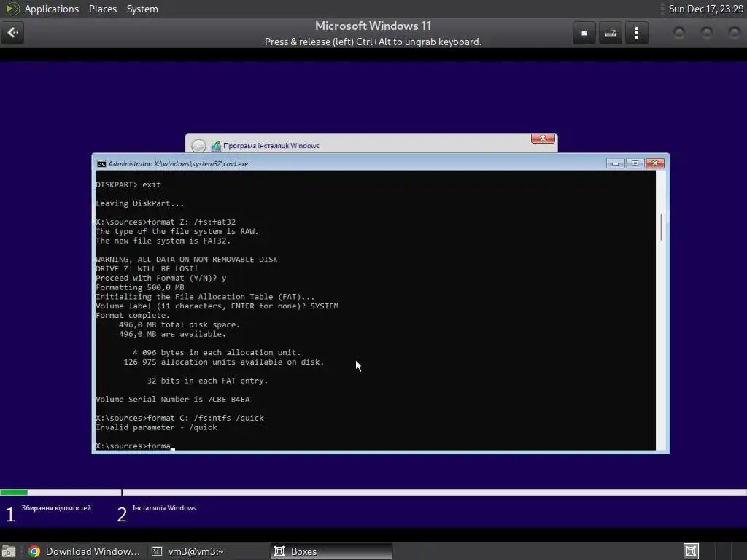The height and width of the screenshot is (560, 747).
Task: Click the Windows setup installer icon
Action: 216,146
